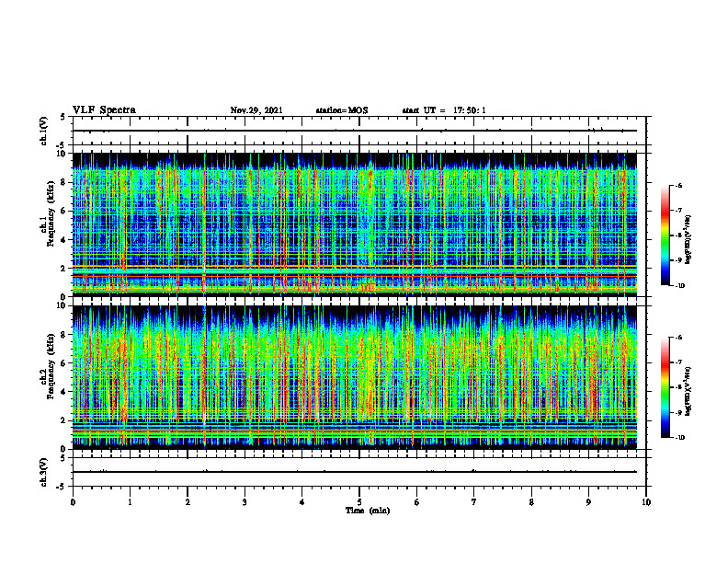728x563 pixels.
Task: Click the ch.2 frequency tick label "8"
Action: tap(64, 335)
